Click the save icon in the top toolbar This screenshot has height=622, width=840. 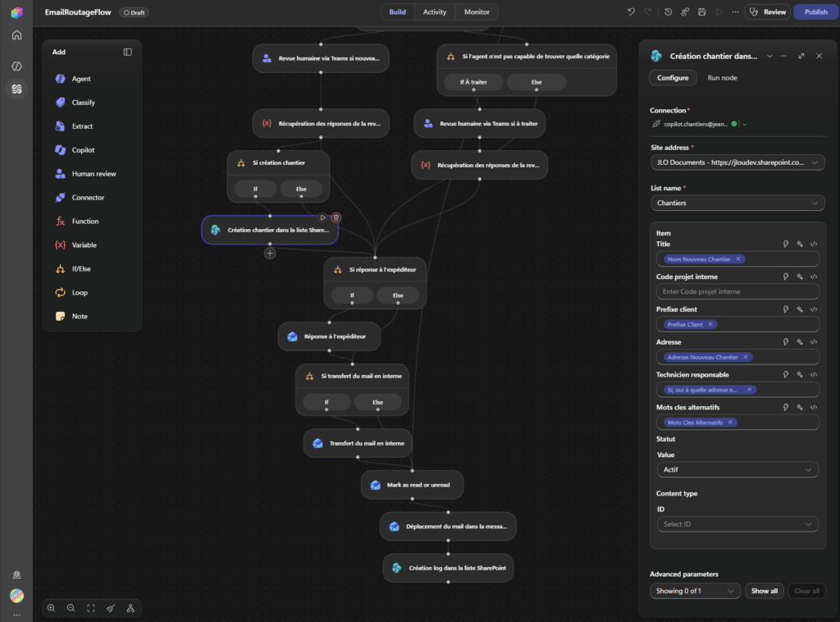click(x=702, y=11)
